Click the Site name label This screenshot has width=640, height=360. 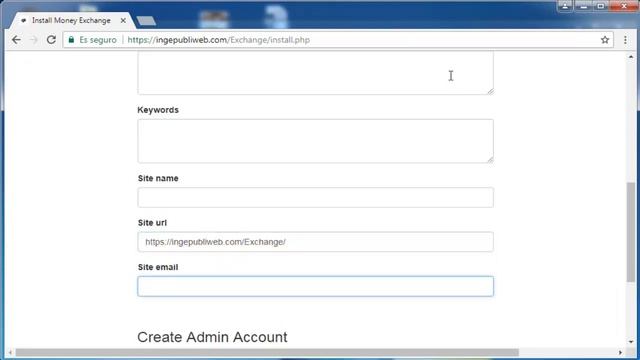(x=158, y=178)
